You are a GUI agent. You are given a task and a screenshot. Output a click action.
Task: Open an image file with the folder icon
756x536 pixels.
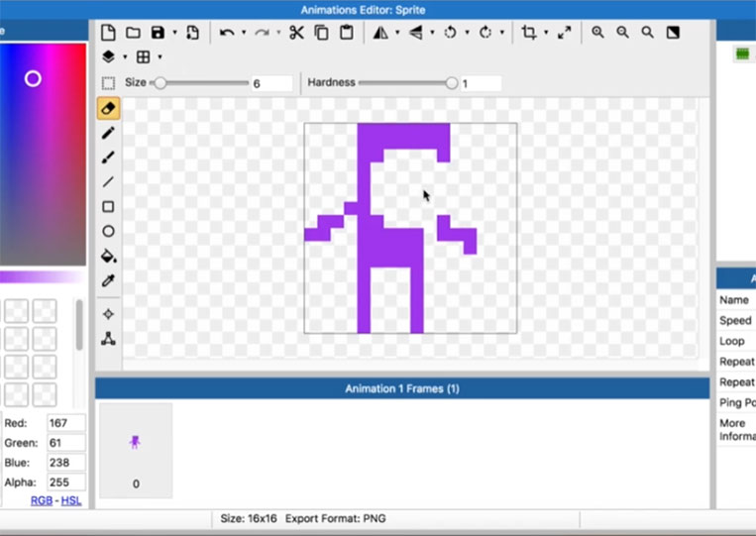(133, 33)
